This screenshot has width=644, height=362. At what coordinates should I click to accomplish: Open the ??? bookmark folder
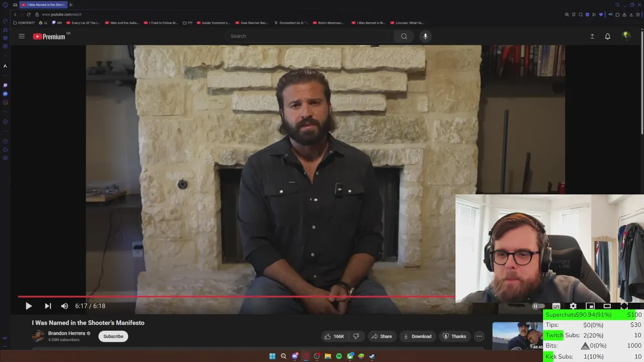pyautogui.click(x=188, y=23)
